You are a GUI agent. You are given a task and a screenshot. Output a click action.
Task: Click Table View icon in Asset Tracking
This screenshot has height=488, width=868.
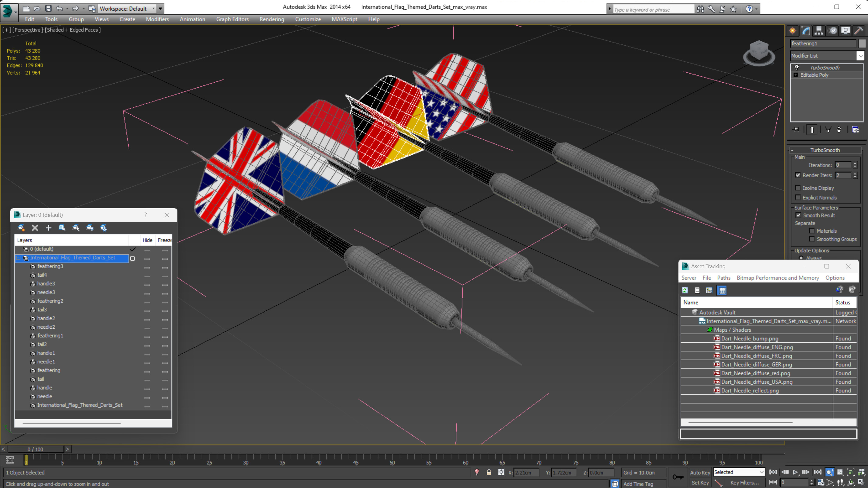click(x=722, y=290)
